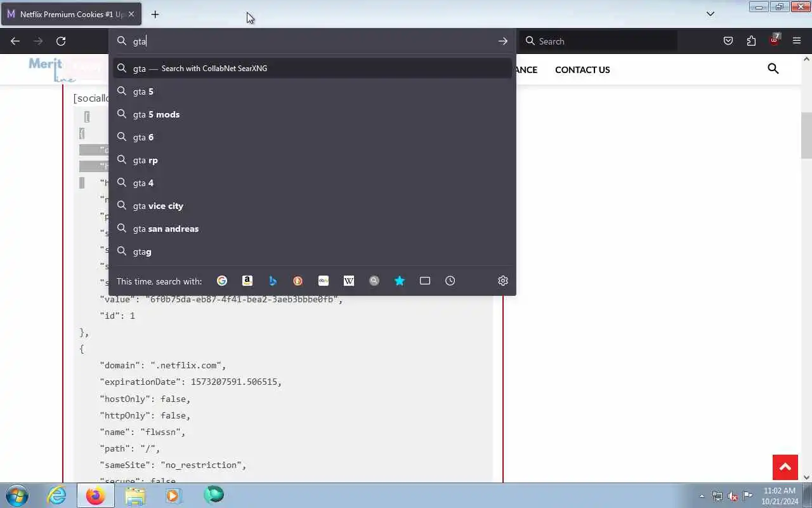The width and height of the screenshot is (812, 508).
Task: Expand the list all tabs chevron
Action: pos(710,13)
